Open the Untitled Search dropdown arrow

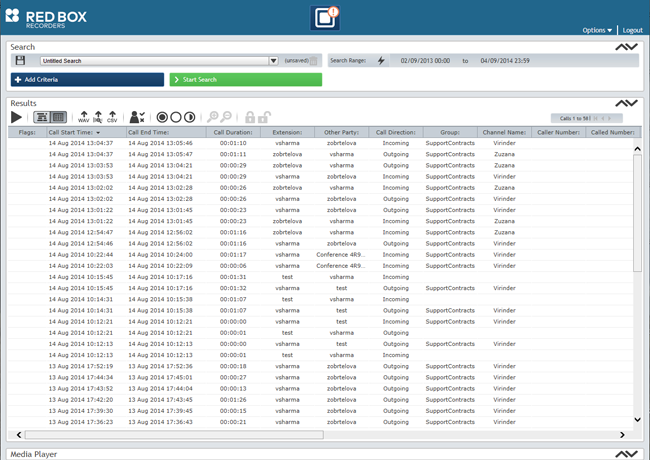coord(273,61)
